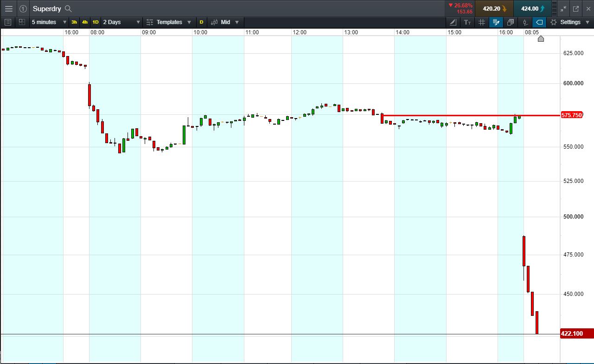594x364 pixels.
Task: Click the gray marker on time axis
Action: (541, 38)
